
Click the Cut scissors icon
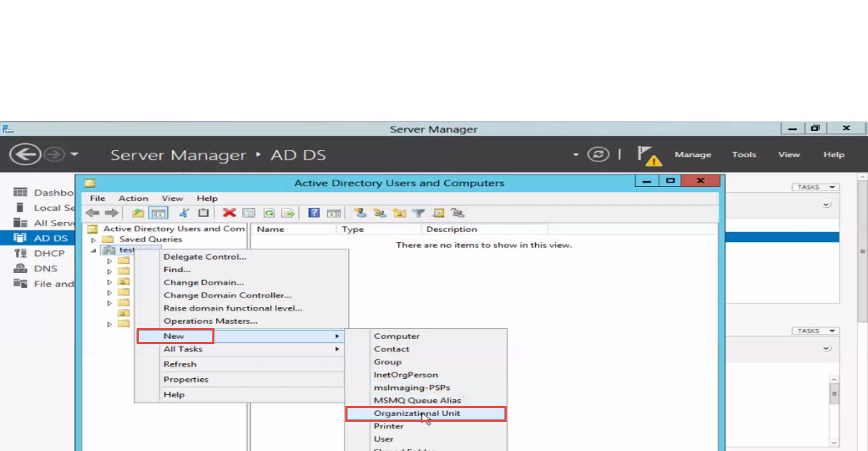(x=184, y=212)
